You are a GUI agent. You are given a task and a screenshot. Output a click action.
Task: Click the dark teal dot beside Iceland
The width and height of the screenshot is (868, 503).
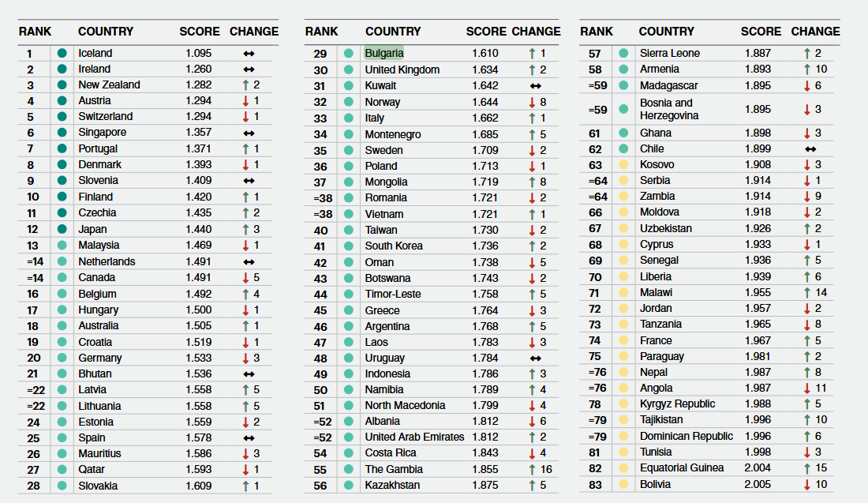click(x=62, y=54)
